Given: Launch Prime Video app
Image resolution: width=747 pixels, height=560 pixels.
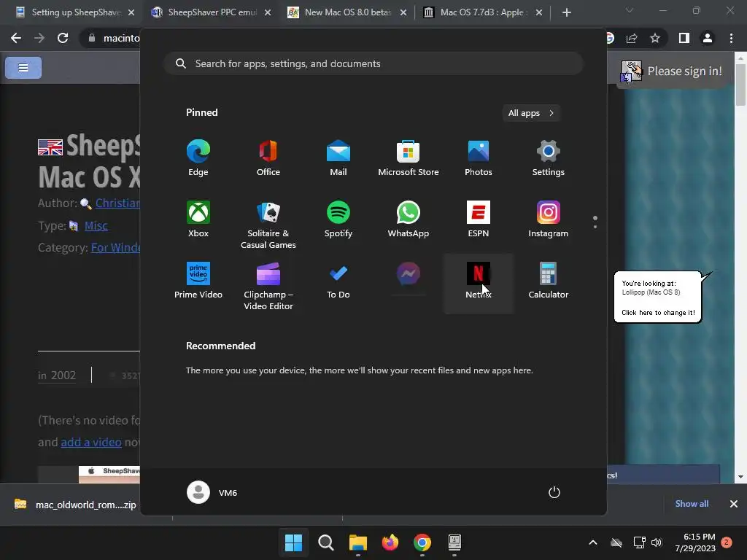Looking at the screenshot, I should (198, 281).
